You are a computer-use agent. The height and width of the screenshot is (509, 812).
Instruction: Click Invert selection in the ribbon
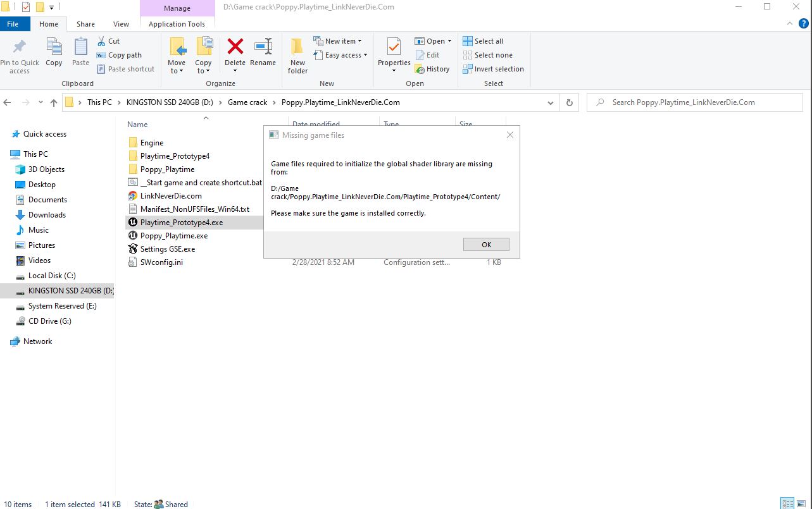[x=493, y=69]
